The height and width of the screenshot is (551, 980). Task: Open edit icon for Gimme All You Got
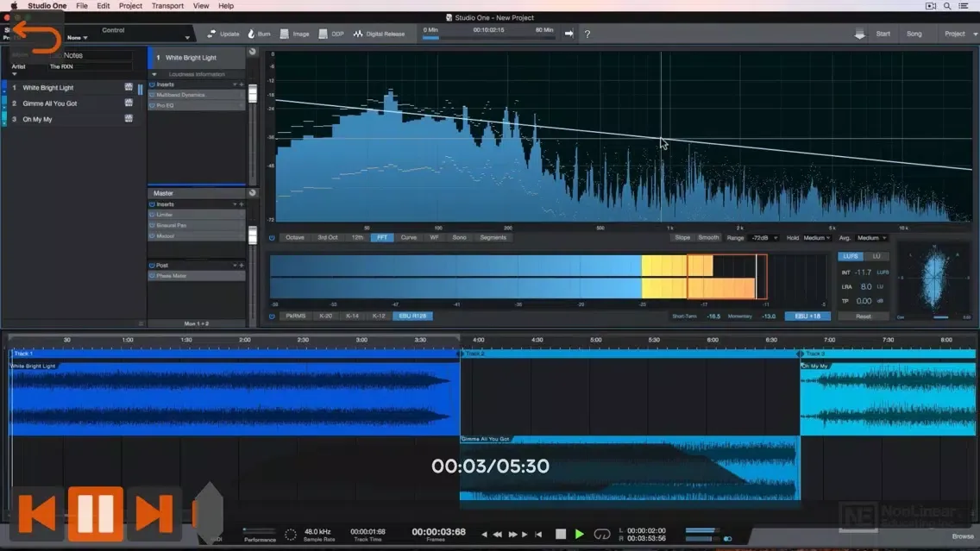(x=129, y=103)
